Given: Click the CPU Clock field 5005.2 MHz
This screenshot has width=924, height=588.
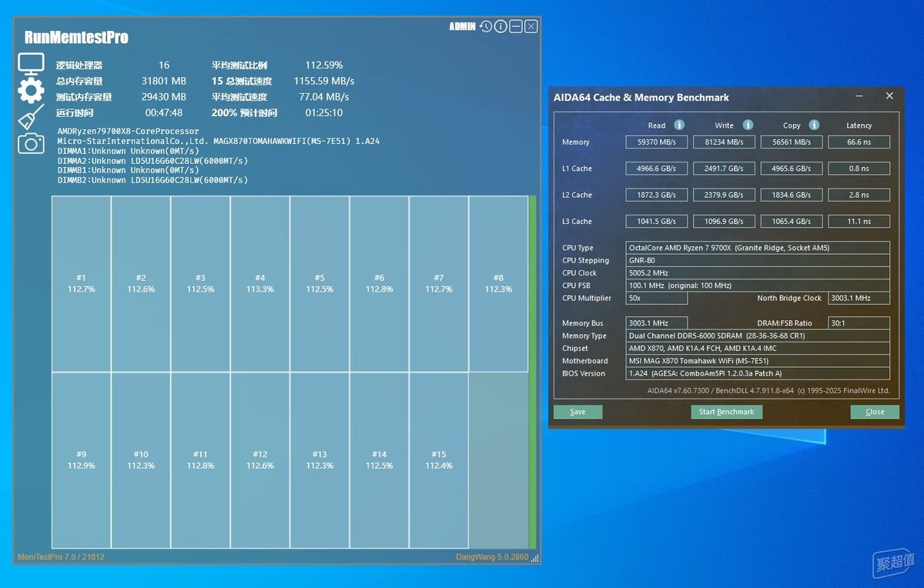Looking at the screenshot, I should coord(758,272).
